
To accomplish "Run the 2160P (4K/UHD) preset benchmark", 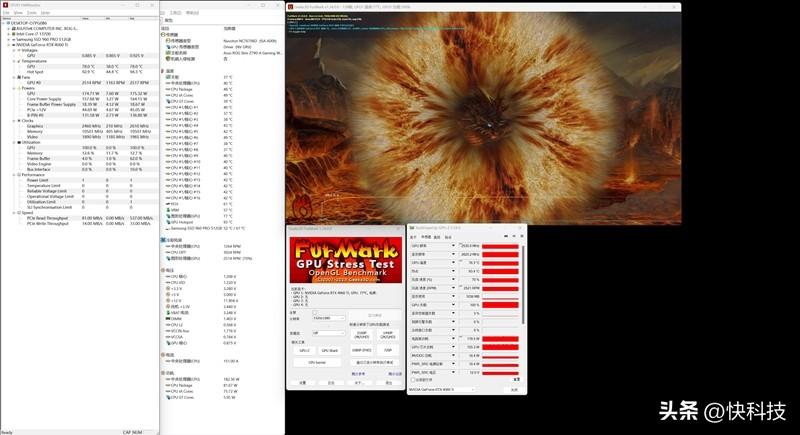I will point(362,335).
